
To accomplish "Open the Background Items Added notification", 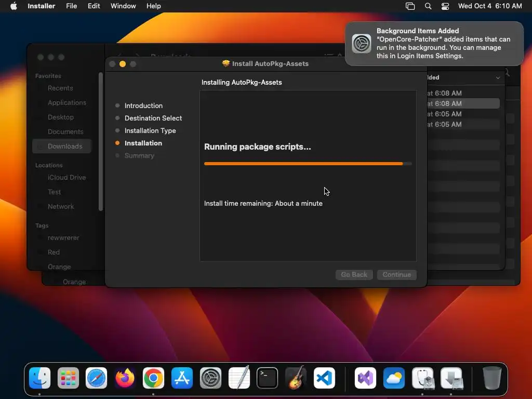I will [434, 44].
